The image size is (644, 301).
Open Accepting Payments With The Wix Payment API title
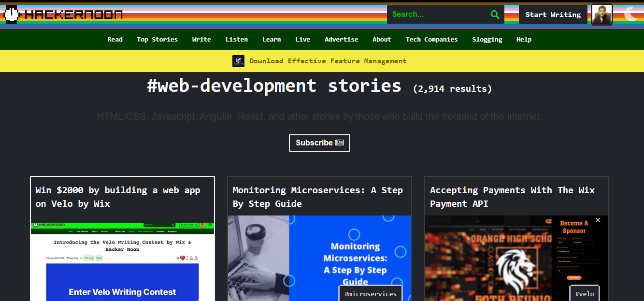tap(512, 197)
